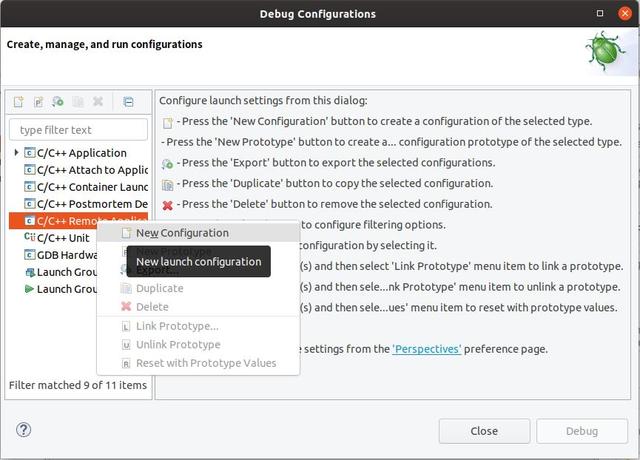Click the 'Create, manage, and run configurations' heading

click(104, 44)
